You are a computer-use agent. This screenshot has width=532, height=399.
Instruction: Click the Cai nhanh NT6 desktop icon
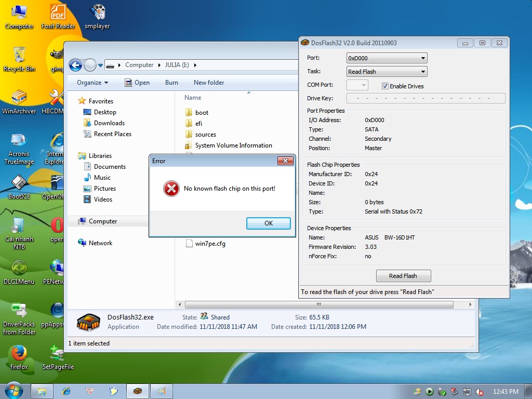[19, 233]
